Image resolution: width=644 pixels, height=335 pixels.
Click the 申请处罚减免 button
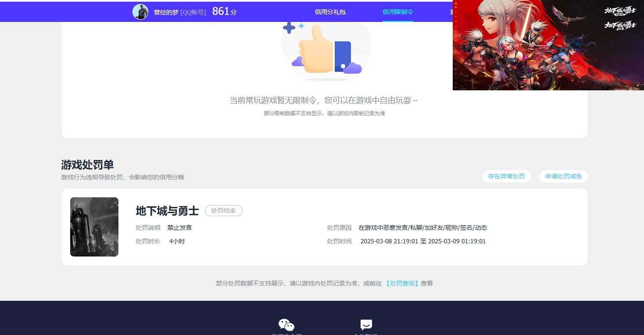[x=563, y=176]
